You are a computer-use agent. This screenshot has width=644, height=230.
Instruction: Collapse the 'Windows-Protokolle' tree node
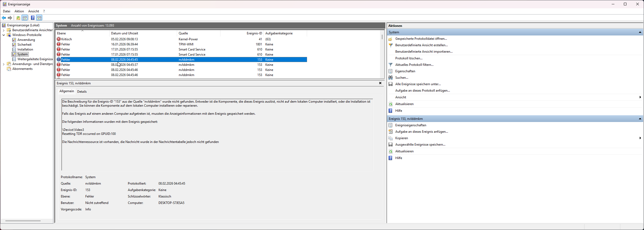coord(3,35)
